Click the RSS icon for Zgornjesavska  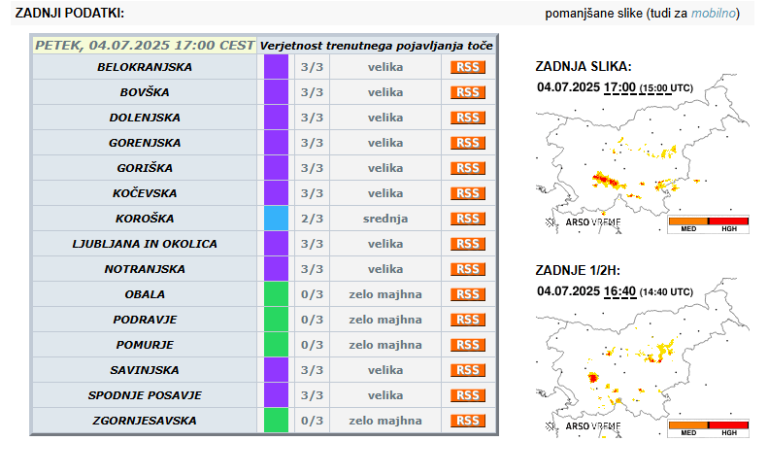point(468,420)
